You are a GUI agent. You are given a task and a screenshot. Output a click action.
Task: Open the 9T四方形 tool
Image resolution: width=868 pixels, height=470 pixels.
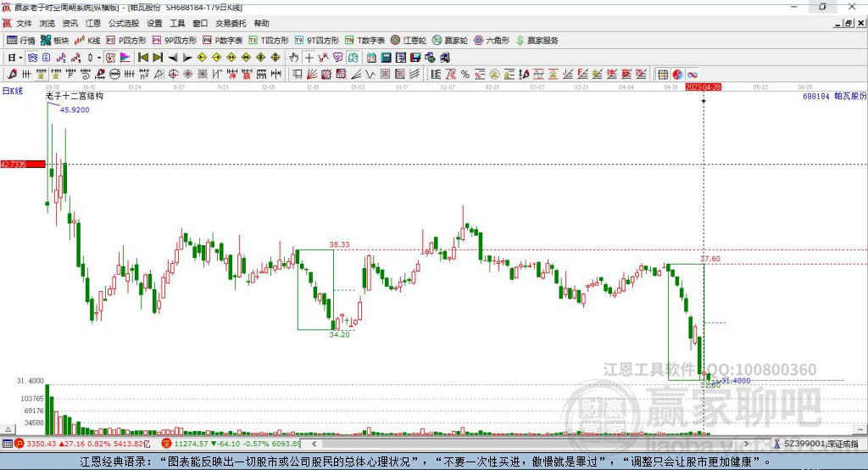317,41
